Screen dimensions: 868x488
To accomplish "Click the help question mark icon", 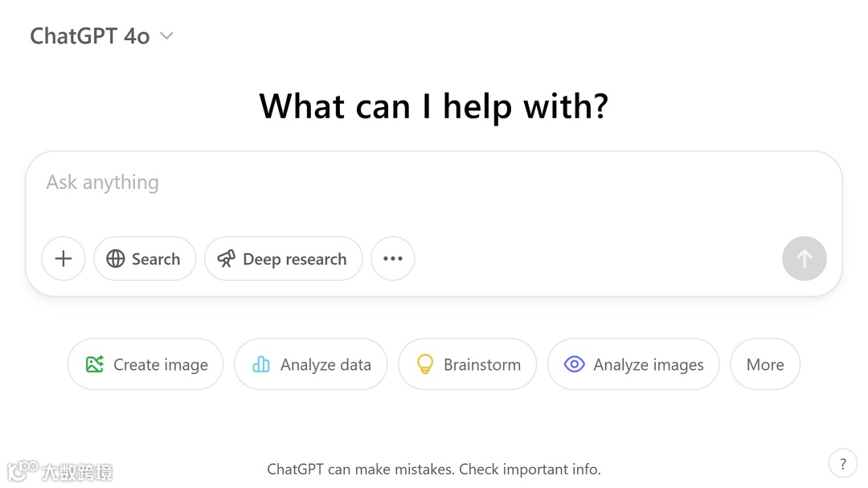I will (842, 463).
